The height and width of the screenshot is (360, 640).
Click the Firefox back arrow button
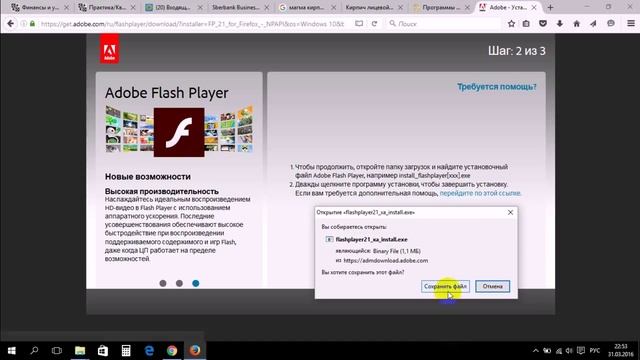pos(10,24)
